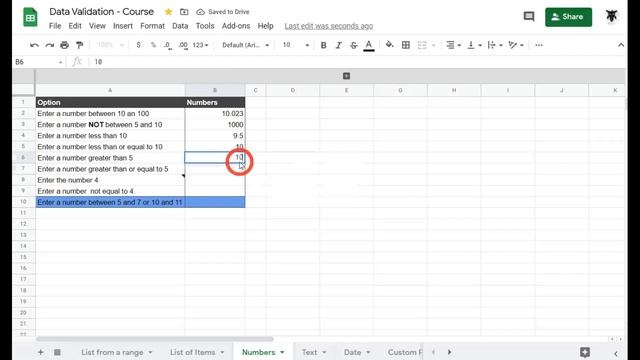
Task: Click the three-dot More toolbar button
Action: coord(539,45)
